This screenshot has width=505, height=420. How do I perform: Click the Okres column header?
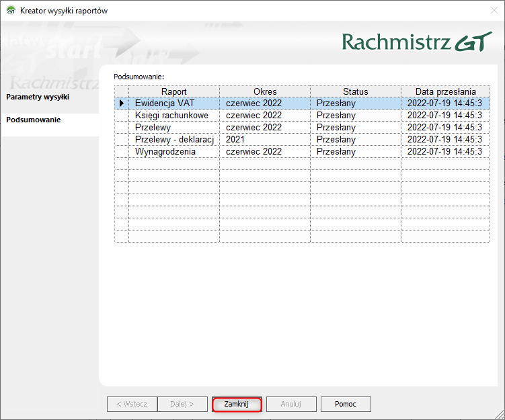pyautogui.click(x=265, y=91)
